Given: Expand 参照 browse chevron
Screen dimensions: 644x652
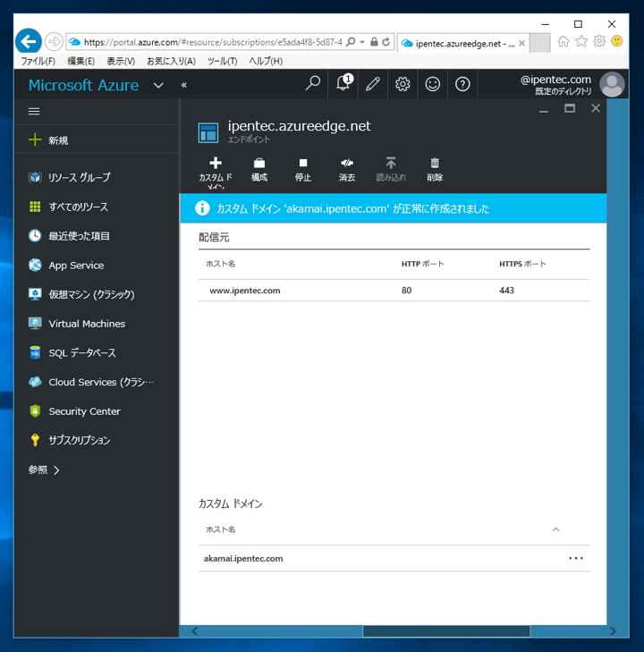Looking at the screenshot, I should click(x=56, y=470).
